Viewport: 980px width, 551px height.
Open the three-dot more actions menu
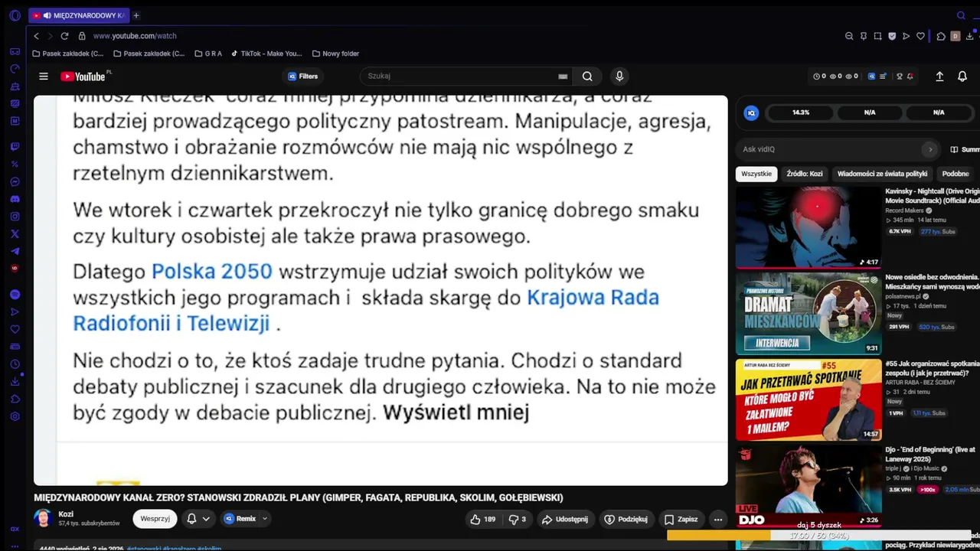point(718,520)
